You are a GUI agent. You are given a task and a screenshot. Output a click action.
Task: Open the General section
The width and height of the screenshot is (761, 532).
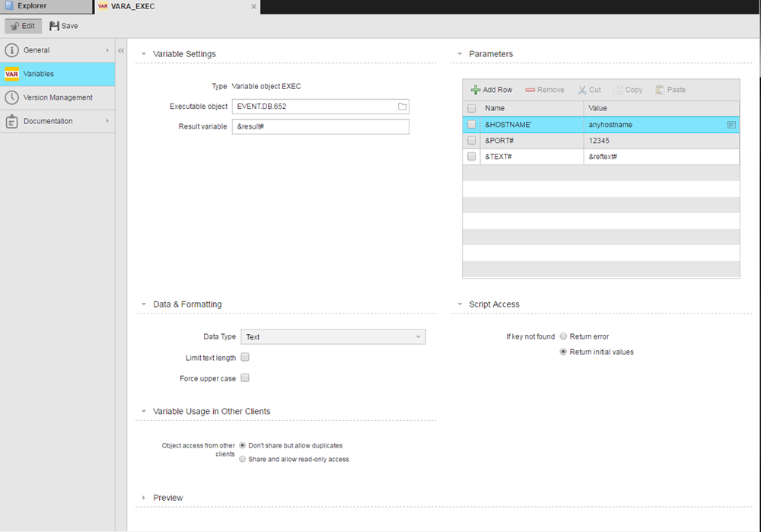57,50
